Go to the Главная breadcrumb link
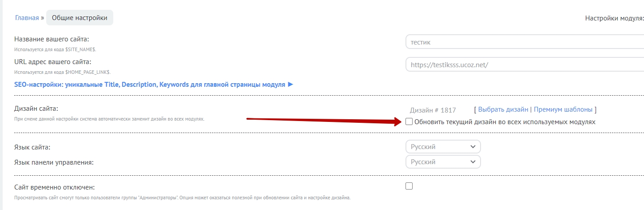644x210 pixels. tap(27, 18)
